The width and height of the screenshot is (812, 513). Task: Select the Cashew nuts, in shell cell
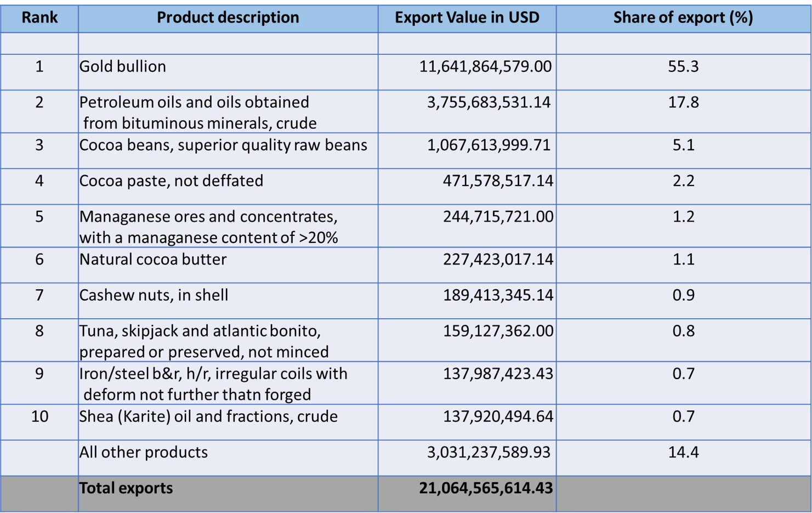pos(154,295)
